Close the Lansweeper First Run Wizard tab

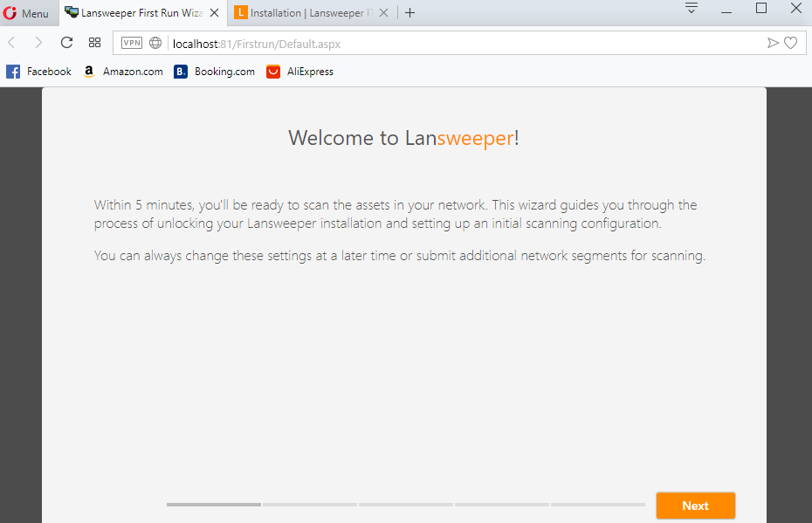pyautogui.click(x=214, y=13)
